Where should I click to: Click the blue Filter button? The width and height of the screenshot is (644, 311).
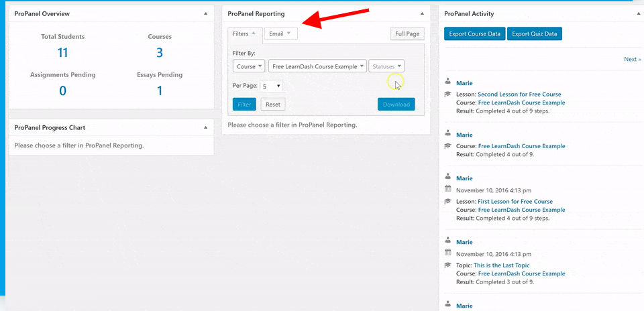244,104
